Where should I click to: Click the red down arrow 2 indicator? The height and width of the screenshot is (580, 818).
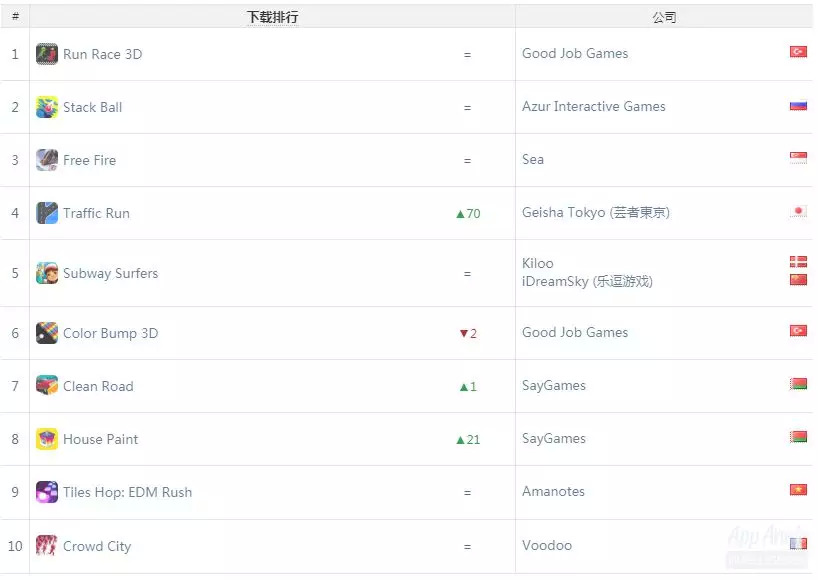467,334
